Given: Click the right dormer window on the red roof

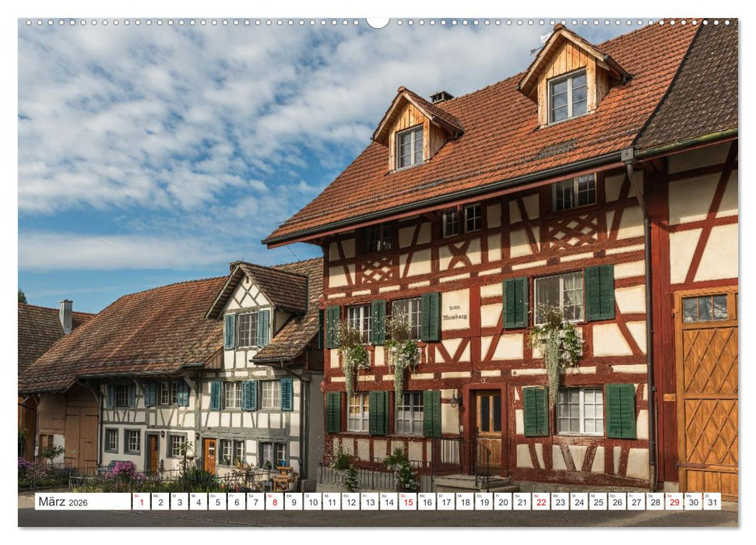Looking at the screenshot, I should pyautogui.click(x=568, y=97).
